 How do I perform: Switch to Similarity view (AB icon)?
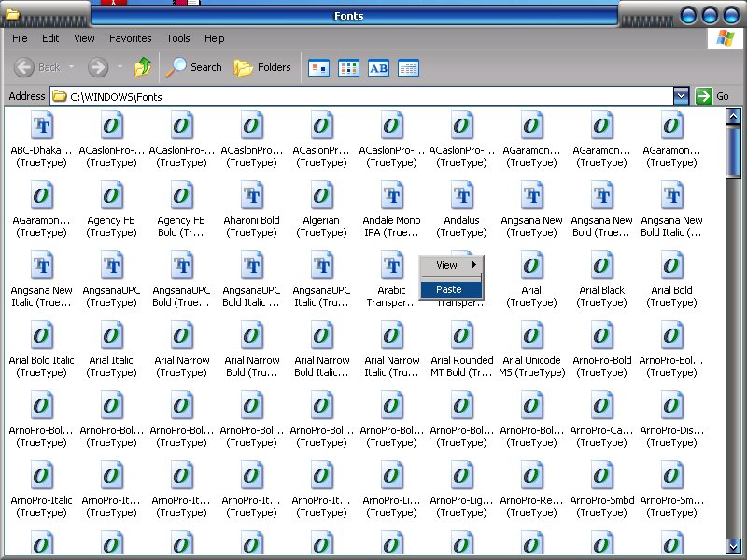(x=379, y=68)
